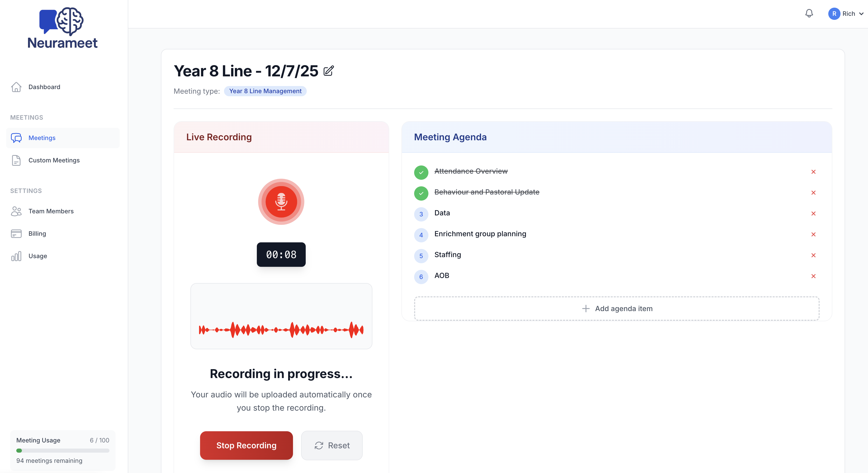Reset the current recording

point(332,445)
